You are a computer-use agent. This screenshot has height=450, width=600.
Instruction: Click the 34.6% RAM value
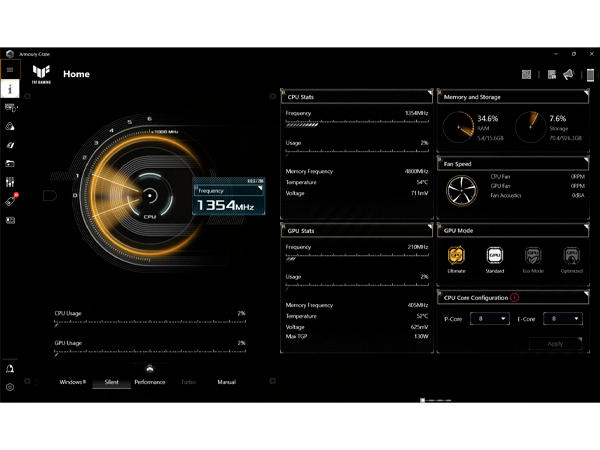coord(488,119)
